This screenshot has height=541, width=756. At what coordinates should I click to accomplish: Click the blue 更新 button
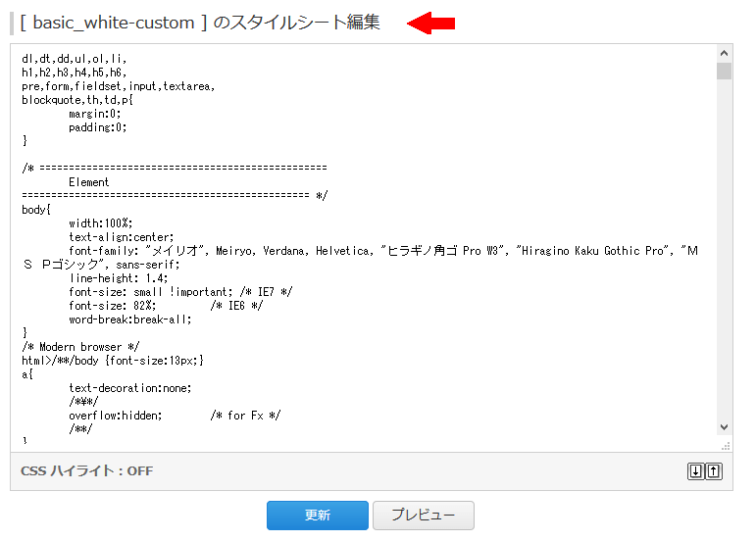(318, 515)
